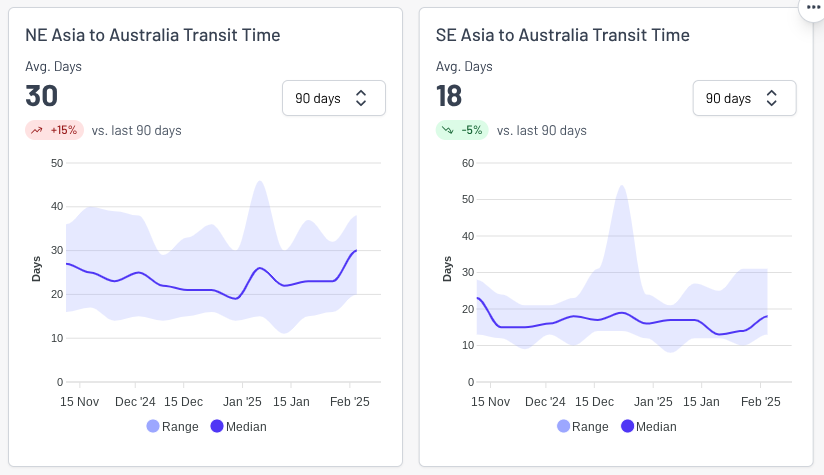
Task: Click the average days value 18
Action: [449, 96]
